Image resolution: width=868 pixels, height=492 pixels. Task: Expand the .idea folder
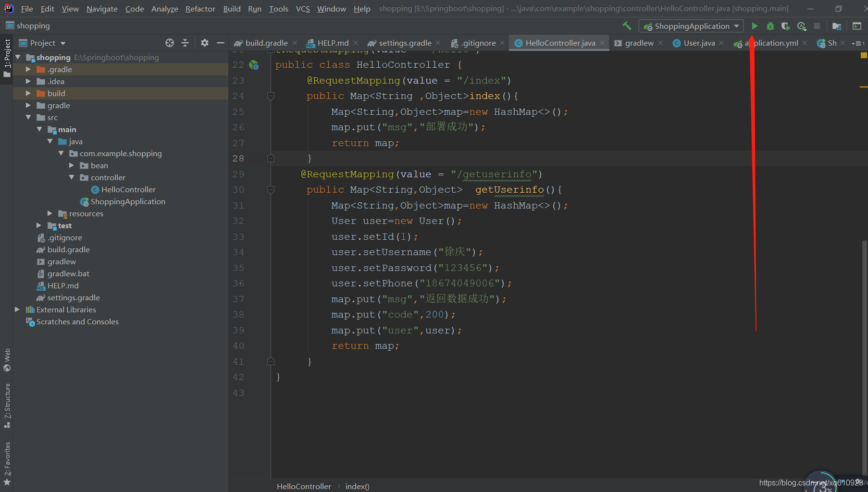point(28,81)
